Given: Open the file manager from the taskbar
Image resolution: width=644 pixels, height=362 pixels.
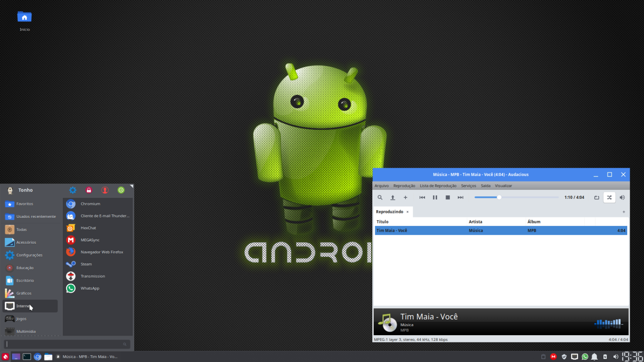Looking at the screenshot, I should [x=48, y=357].
